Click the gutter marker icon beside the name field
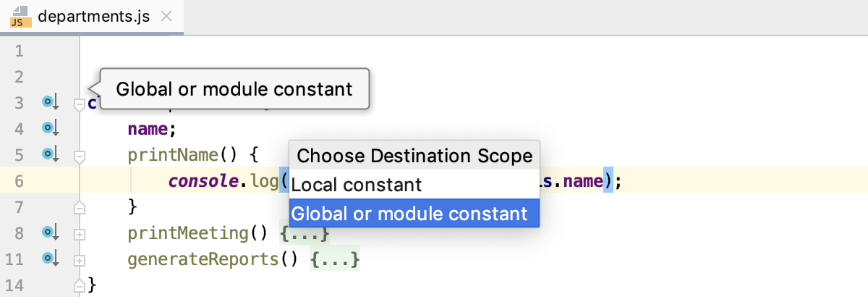Screen dimensions: 868x297 [49, 128]
